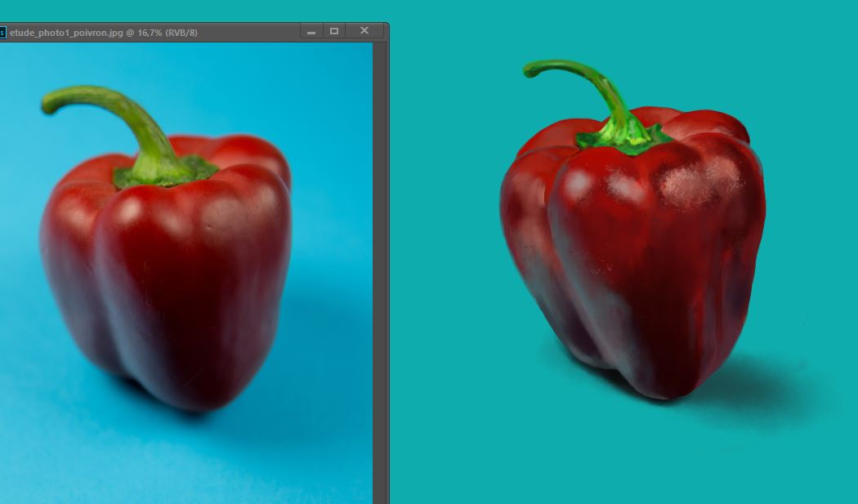
Task: Close the etude_photo1_poivron.jpg document window
Action: 364,31
